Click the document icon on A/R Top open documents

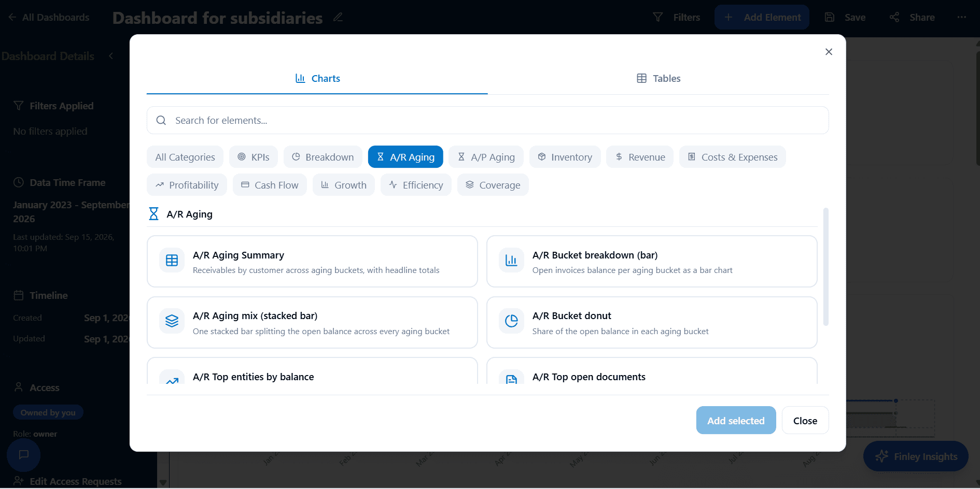pyautogui.click(x=511, y=380)
